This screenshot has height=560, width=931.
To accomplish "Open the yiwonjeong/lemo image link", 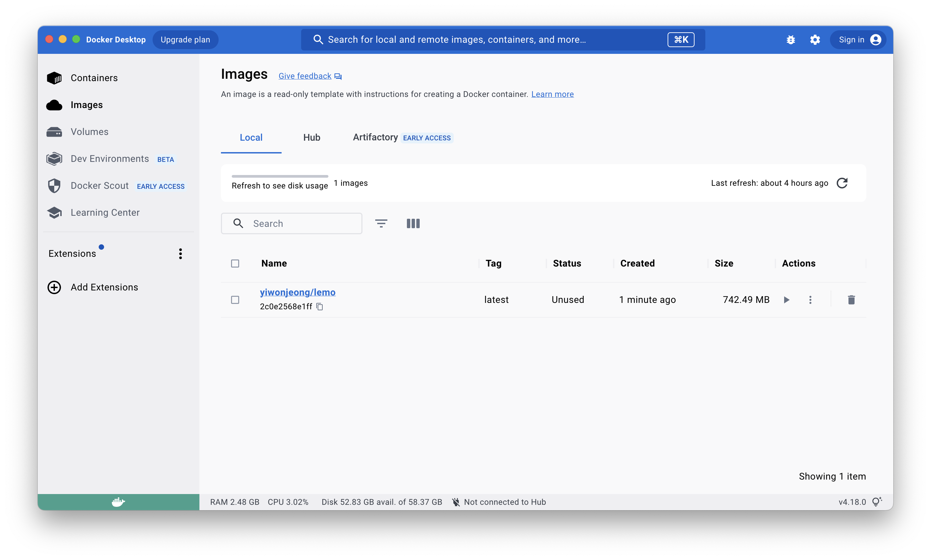I will (297, 292).
